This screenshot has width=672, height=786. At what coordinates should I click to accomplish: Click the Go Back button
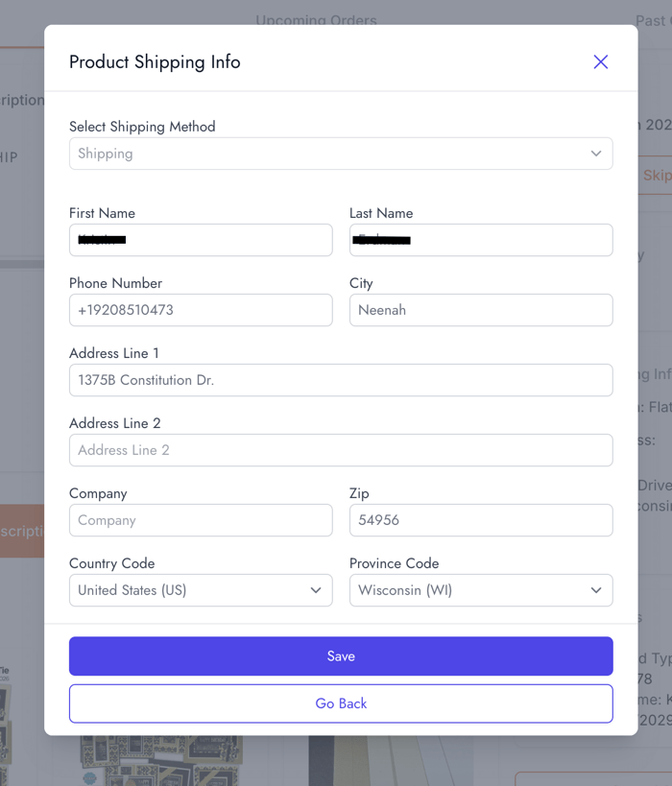click(341, 703)
